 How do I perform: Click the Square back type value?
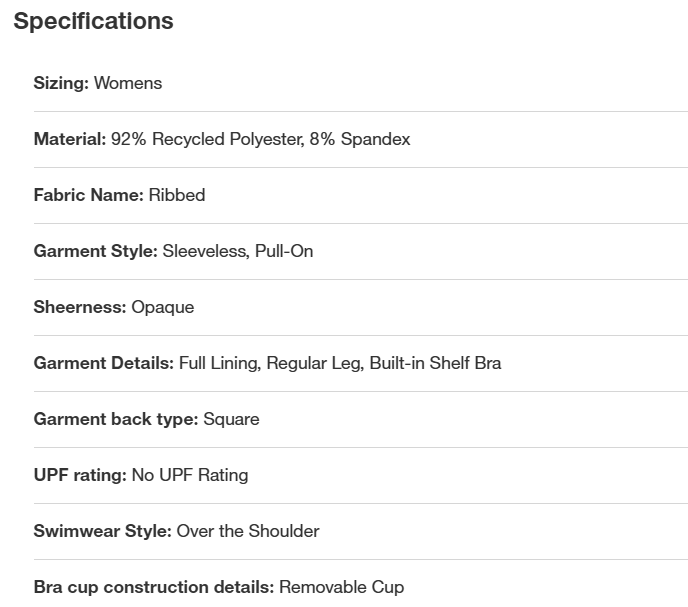pyautogui.click(x=231, y=419)
